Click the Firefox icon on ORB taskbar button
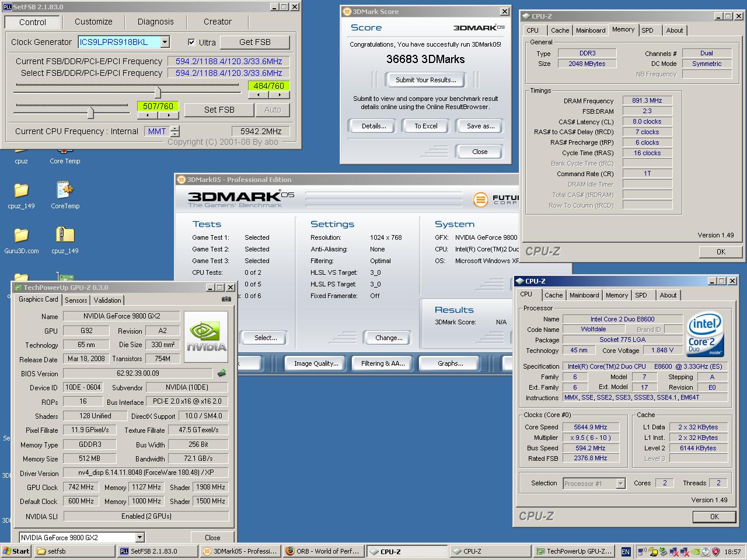Viewport: 747px width, 560px height. pyautogui.click(x=289, y=551)
